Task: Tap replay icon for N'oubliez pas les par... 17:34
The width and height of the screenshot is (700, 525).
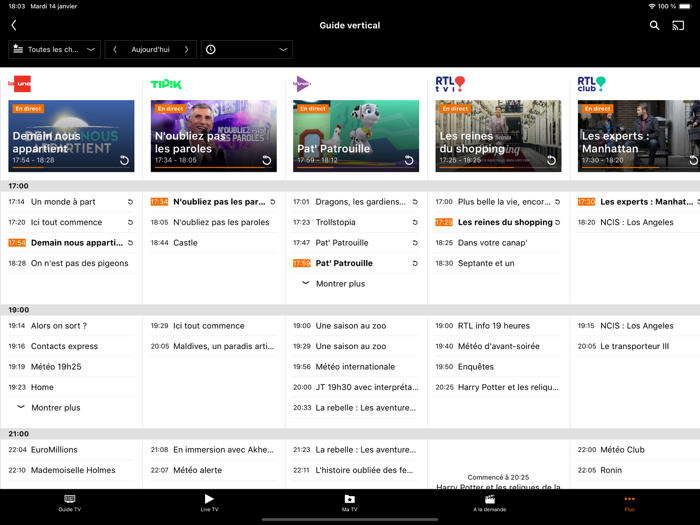Action: coord(273,202)
